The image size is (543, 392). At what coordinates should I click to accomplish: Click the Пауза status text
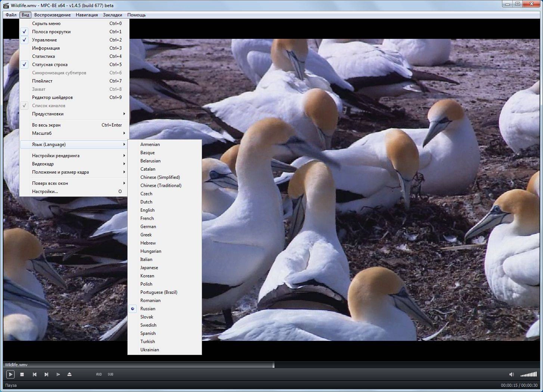11,385
